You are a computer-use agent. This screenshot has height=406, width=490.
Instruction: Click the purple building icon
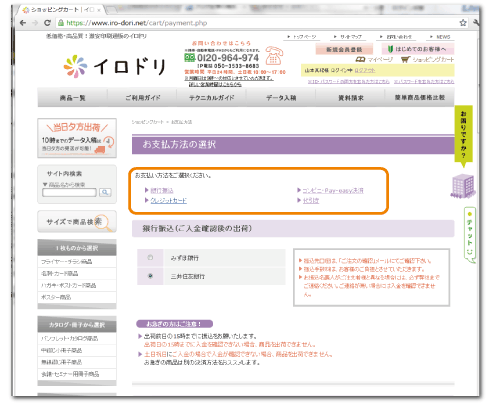(x=463, y=186)
